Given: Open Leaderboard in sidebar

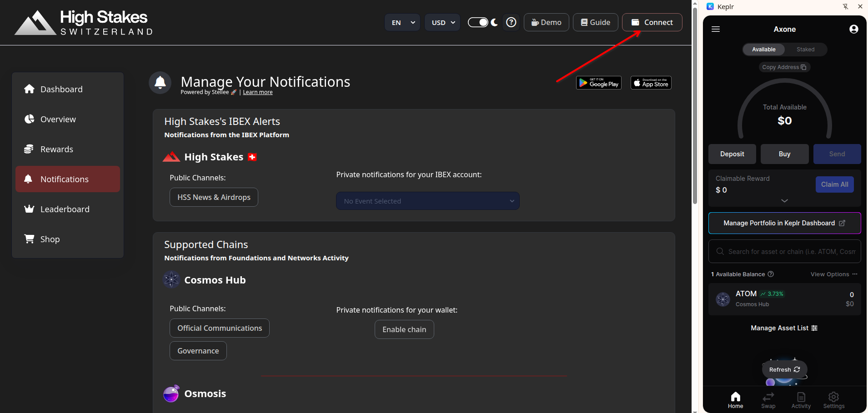Looking at the screenshot, I should (x=68, y=209).
